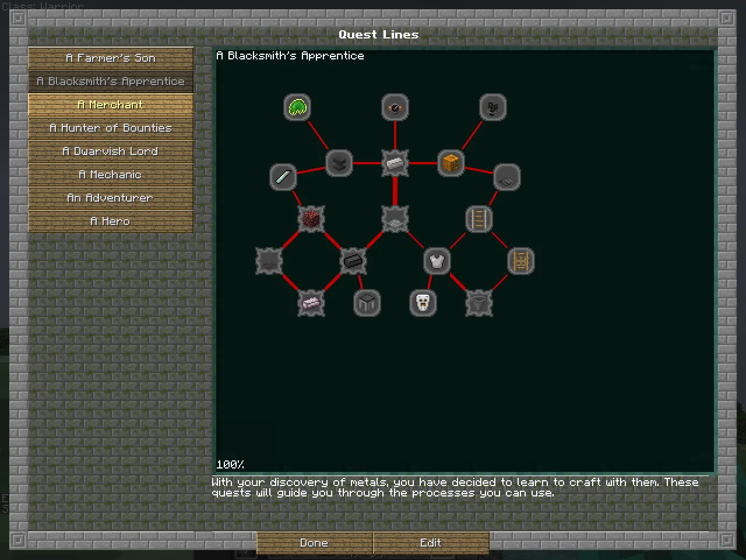Select A Blacksmith's Apprentice quest line
The image size is (746, 560).
point(111,82)
